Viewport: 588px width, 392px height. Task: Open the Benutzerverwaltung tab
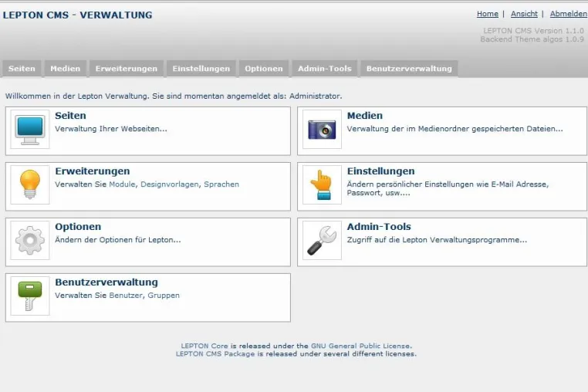click(409, 69)
